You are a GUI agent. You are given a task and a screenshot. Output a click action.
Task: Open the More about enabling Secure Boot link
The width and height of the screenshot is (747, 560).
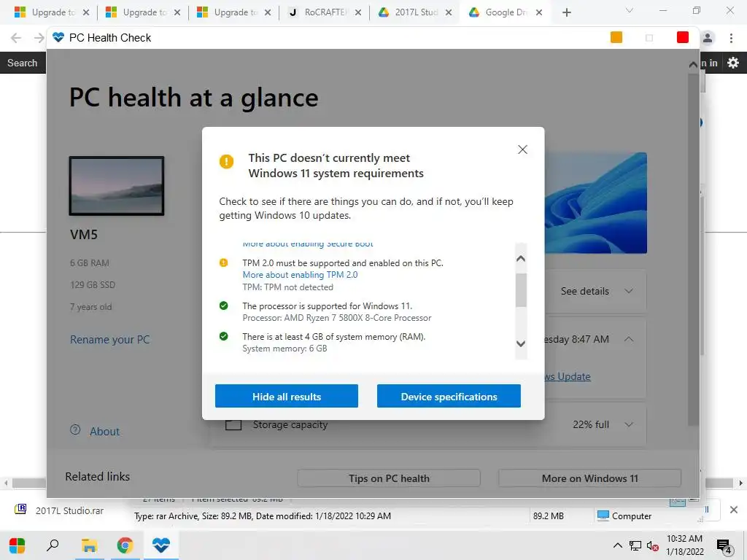click(x=308, y=244)
